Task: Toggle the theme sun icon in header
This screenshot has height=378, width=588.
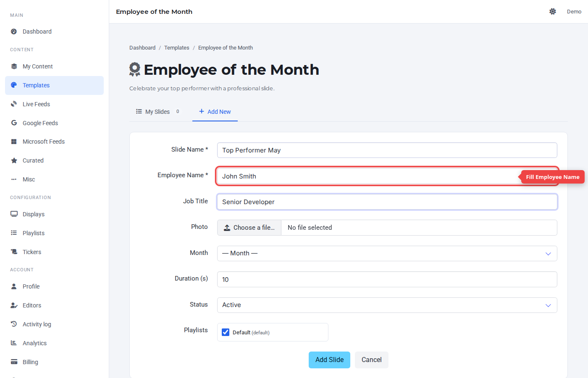Action: (x=553, y=11)
